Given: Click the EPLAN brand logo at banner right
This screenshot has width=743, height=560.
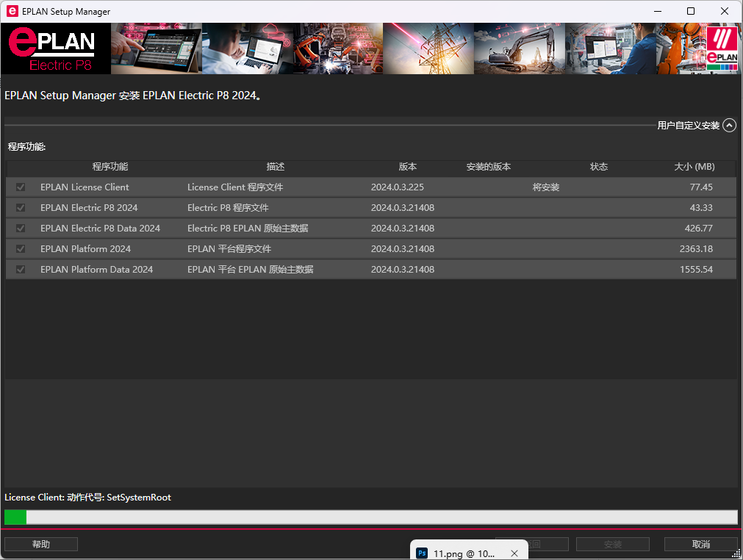Looking at the screenshot, I should [721, 49].
